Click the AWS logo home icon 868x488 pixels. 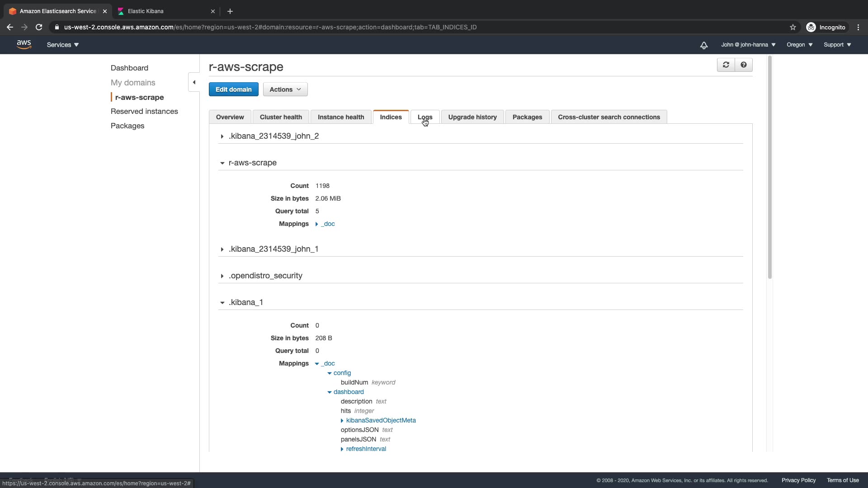coord(24,45)
